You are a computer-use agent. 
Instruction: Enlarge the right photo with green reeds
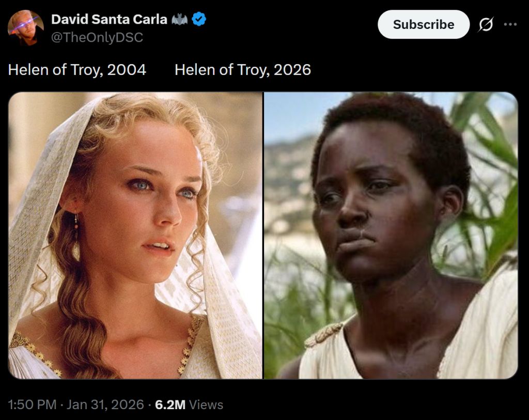tap(391, 235)
